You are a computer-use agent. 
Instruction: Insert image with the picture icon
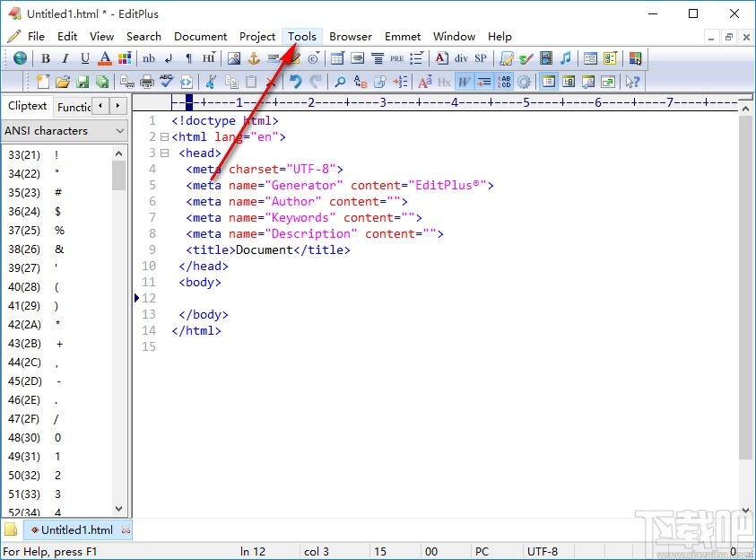[x=234, y=58]
